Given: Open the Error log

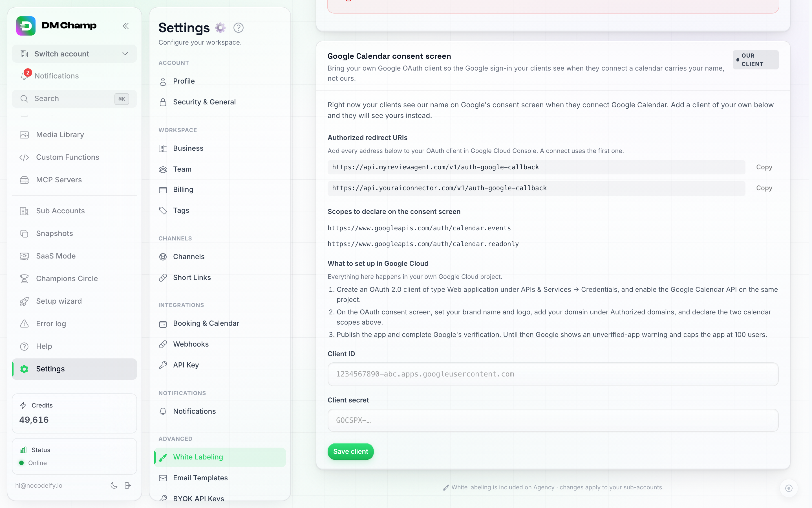Looking at the screenshot, I should click(74, 323).
